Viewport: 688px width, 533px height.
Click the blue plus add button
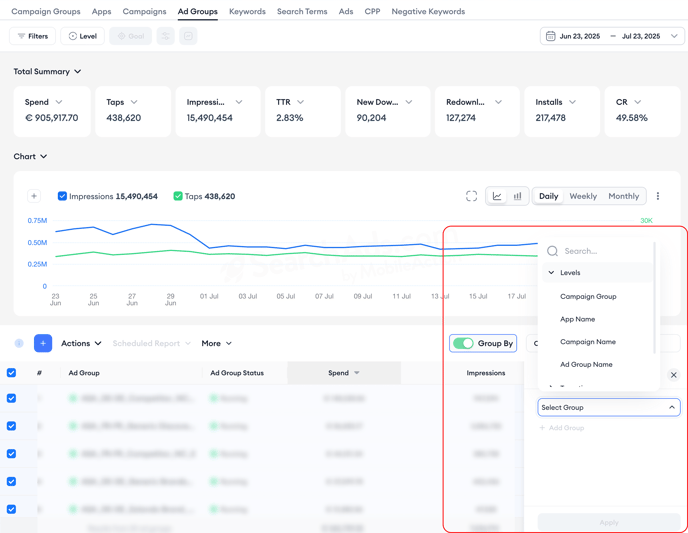(43, 343)
